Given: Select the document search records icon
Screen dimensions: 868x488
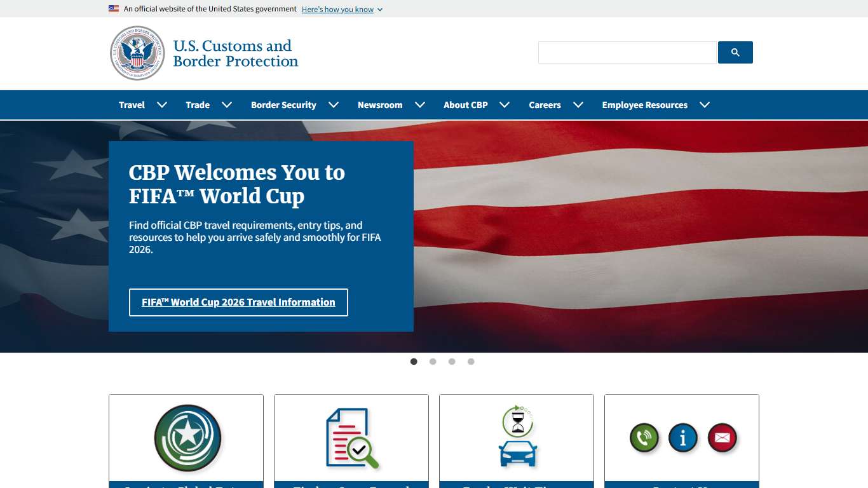Looking at the screenshot, I should [351, 438].
